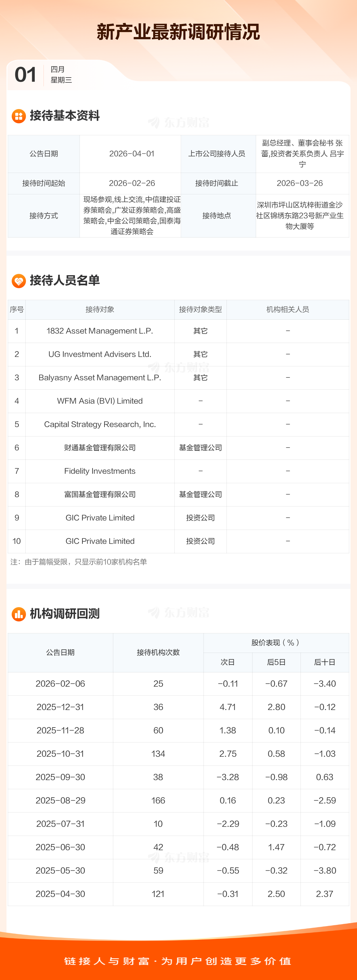
Task: Click the 星期三 weekday label
Action: click(61, 80)
